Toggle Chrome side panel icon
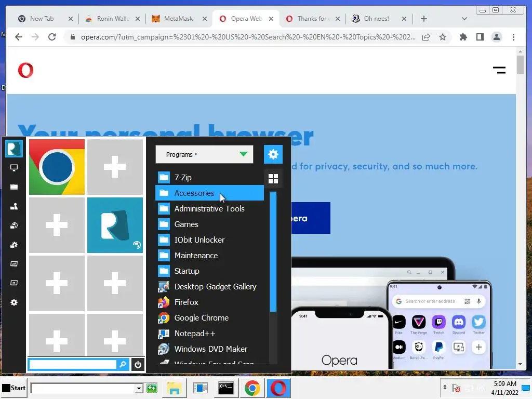 point(480,37)
